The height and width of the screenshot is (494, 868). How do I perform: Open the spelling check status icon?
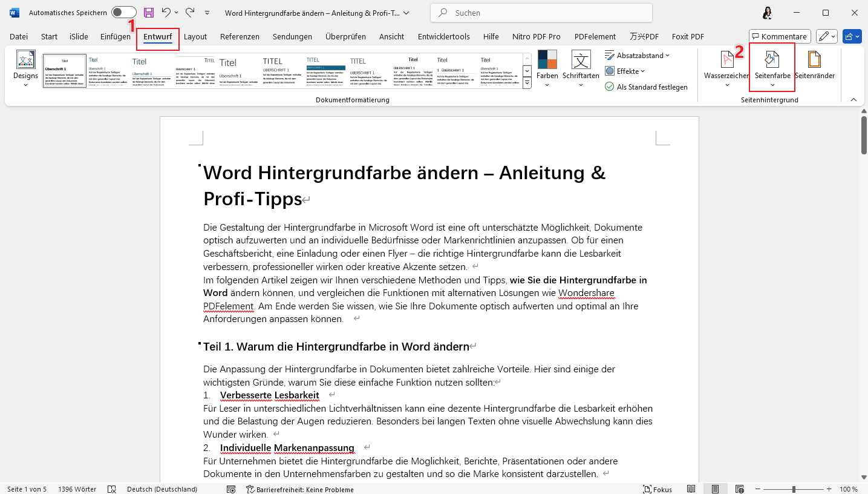pyautogui.click(x=111, y=489)
